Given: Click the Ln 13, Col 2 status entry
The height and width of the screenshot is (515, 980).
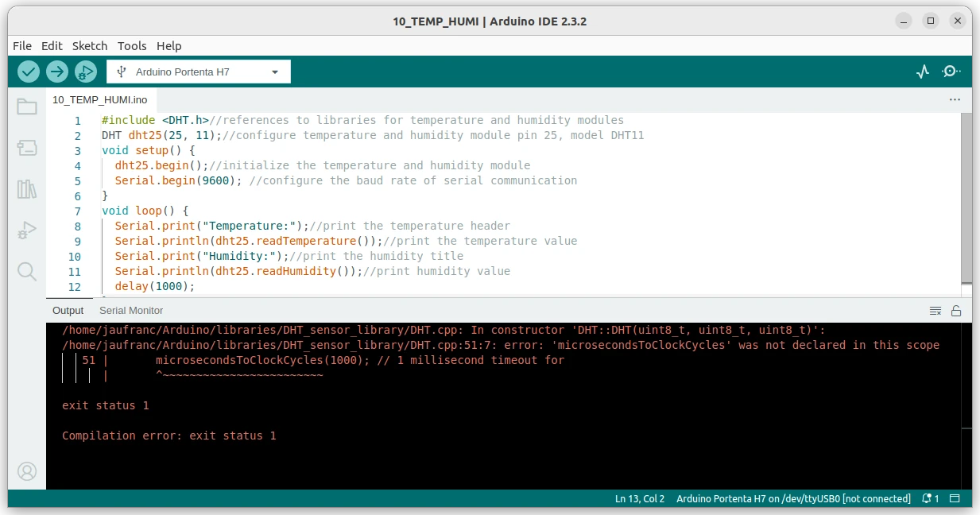Looking at the screenshot, I should click(639, 499).
